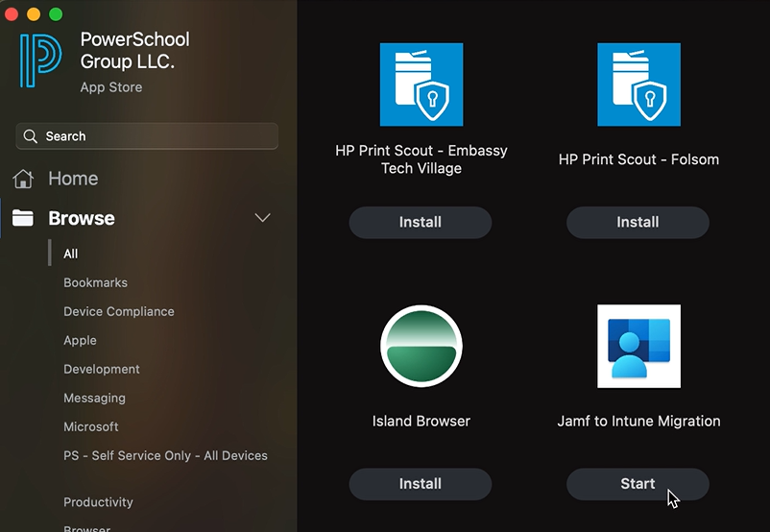Viewport: 770px width, 532px height.
Task: Open the Microsoft category
Action: 91,426
